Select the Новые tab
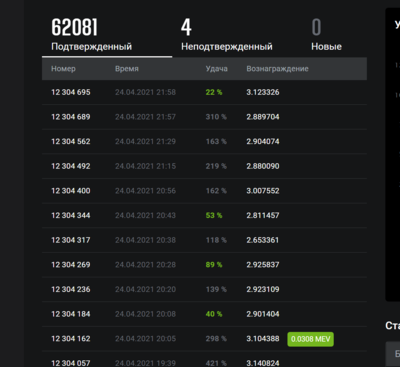400x367 pixels. (326, 35)
